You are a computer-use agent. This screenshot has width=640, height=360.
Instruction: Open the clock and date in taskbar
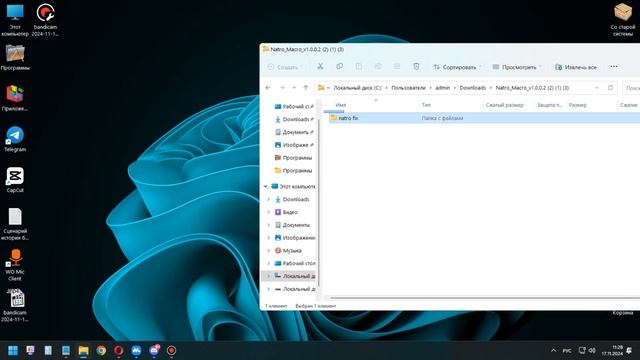(612, 350)
